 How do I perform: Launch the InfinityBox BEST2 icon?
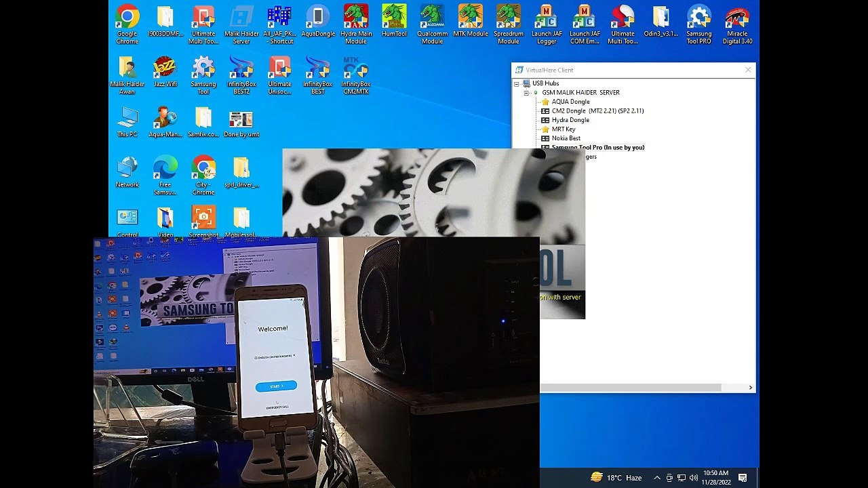click(x=241, y=75)
